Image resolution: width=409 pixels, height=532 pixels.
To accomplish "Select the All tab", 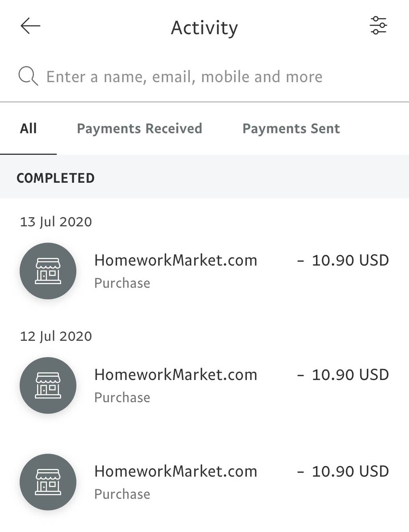I will (x=28, y=129).
